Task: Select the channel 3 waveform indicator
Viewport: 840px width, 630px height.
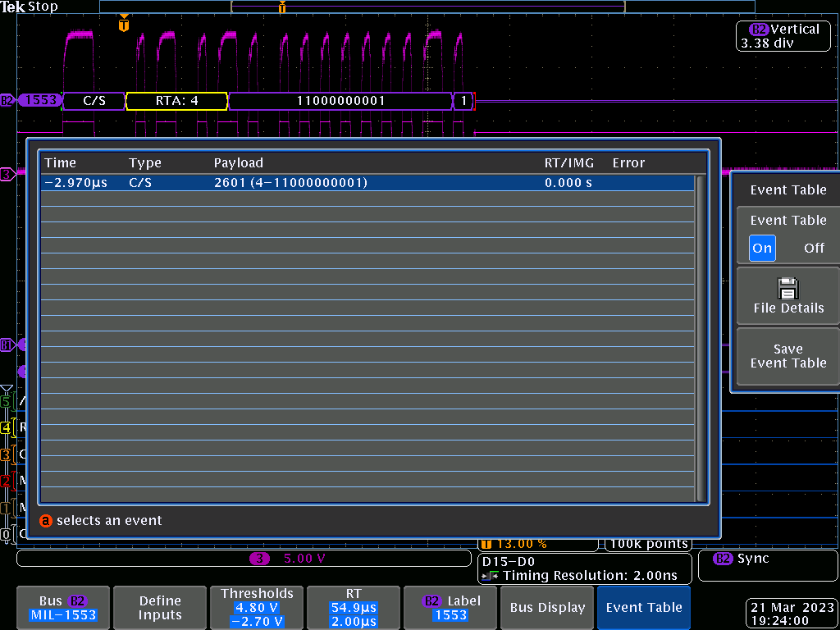Action: [7, 174]
